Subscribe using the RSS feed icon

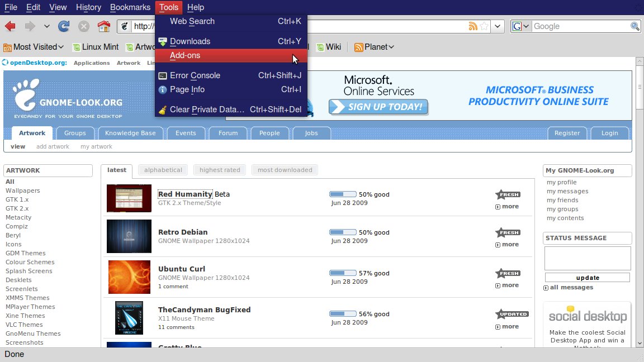473,26
